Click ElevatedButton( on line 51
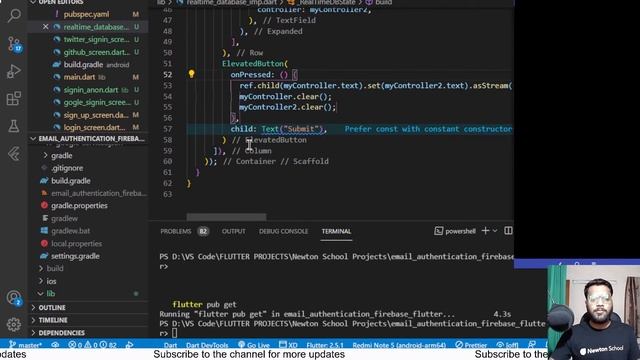The image size is (640, 360). point(255,64)
